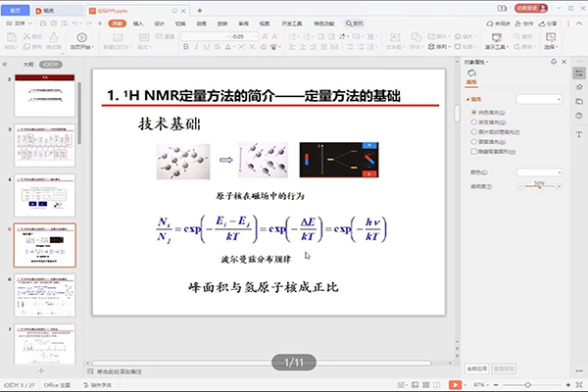588x392 pixels.
Task: Switch to the 插入 (Insert) ribbon tab
Action: click(x=138, y=21)
